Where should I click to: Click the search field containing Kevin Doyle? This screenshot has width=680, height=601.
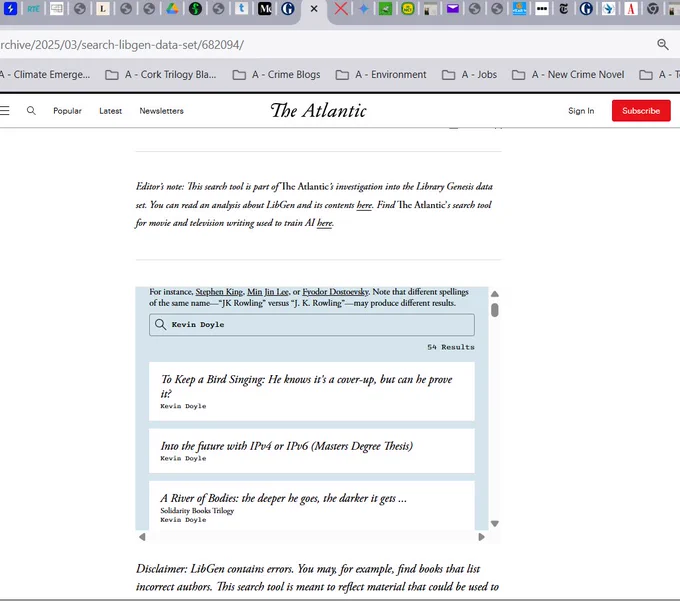pyautogui.click(x=311, y=325)
